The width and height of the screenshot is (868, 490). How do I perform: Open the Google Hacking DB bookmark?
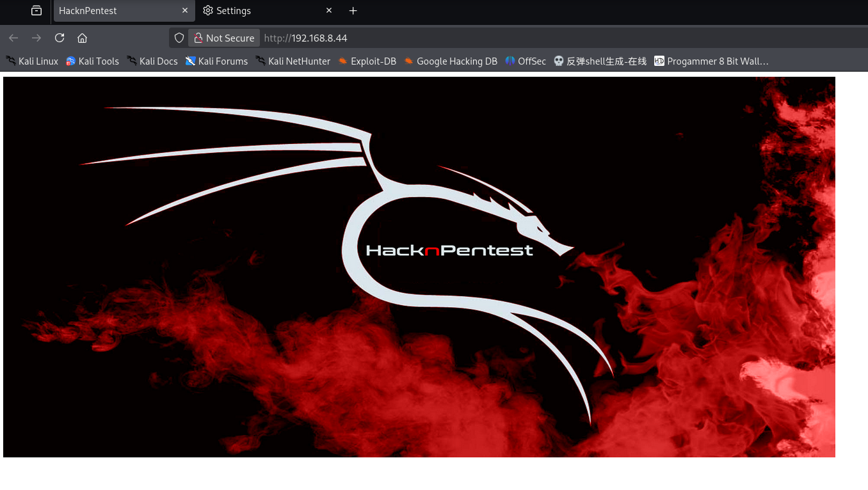(451, 61)
